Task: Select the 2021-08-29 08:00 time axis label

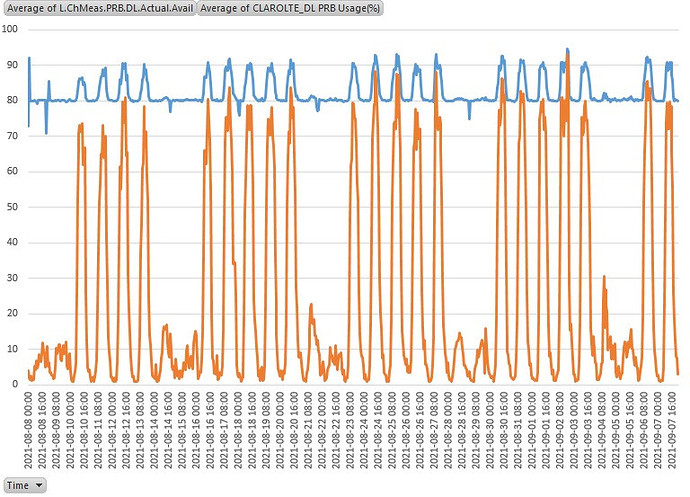Action: [x=476, y=431]
